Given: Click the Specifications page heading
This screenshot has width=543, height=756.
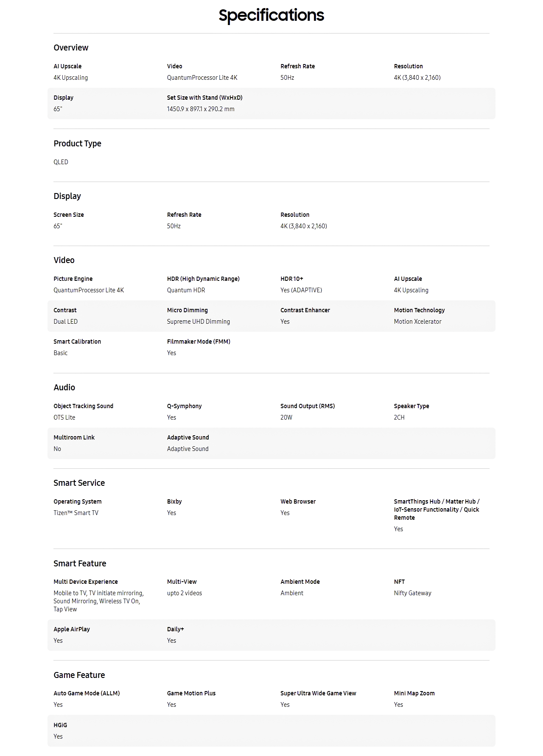Looking at the screenshot, I should [x=271, y=15].
